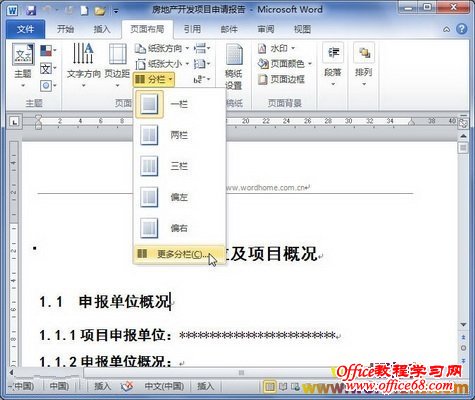Switch to Print Layout view in the status bar

coord(269,387)
